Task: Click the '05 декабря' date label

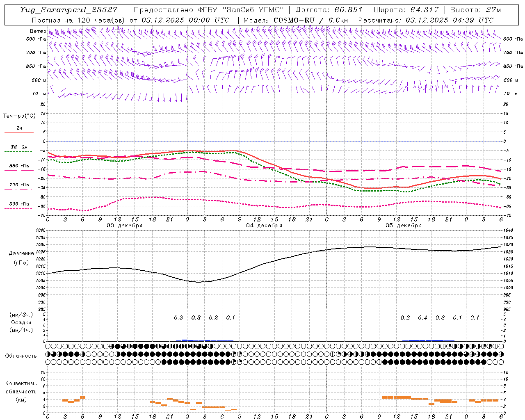Action: (x=404, y=226)
